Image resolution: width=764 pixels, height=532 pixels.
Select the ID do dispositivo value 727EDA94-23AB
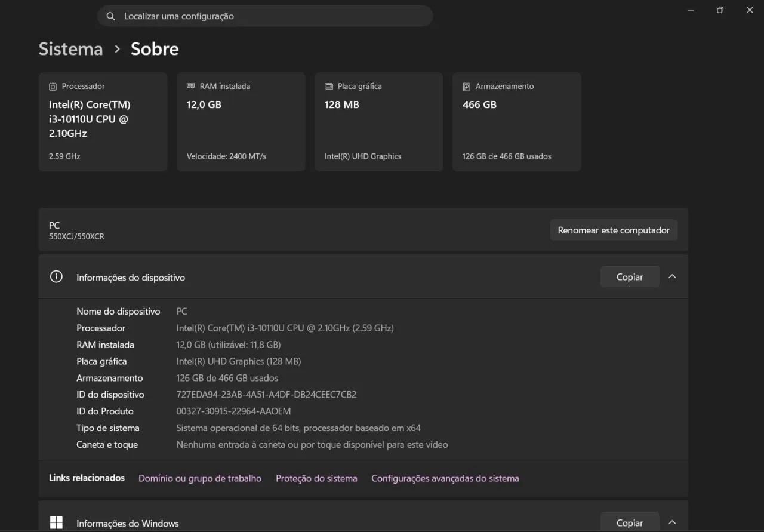(x=266, y=395)
